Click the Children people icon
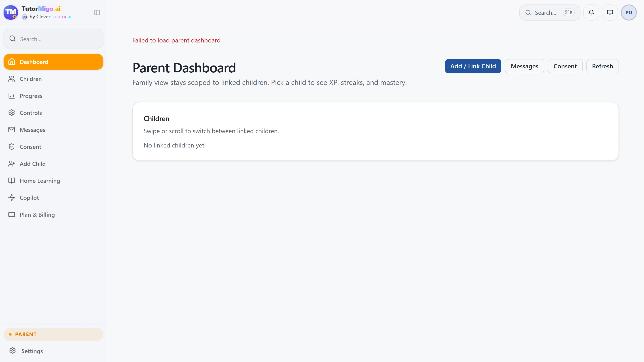Screen dimensions: 644x362 pos(12,79)
